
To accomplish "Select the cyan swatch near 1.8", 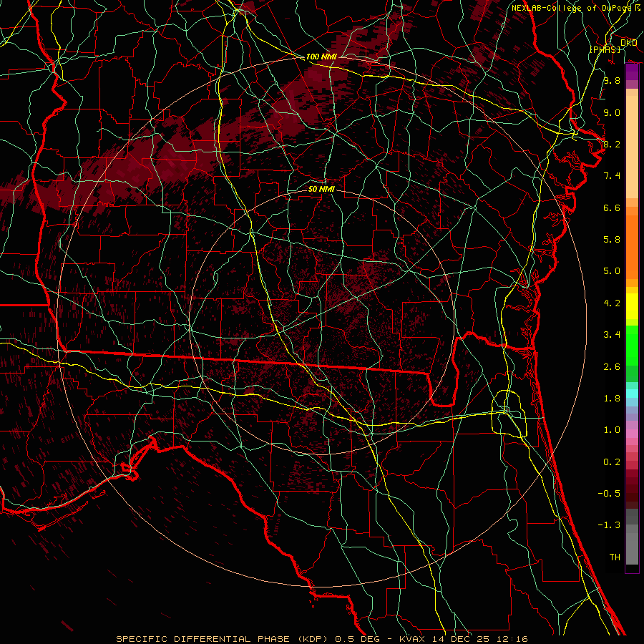I will [632, 393].
